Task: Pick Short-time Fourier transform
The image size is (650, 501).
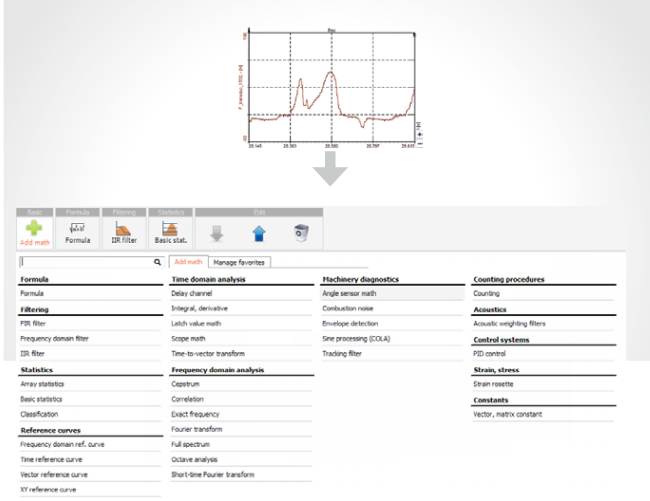Action: pos(241,474)
